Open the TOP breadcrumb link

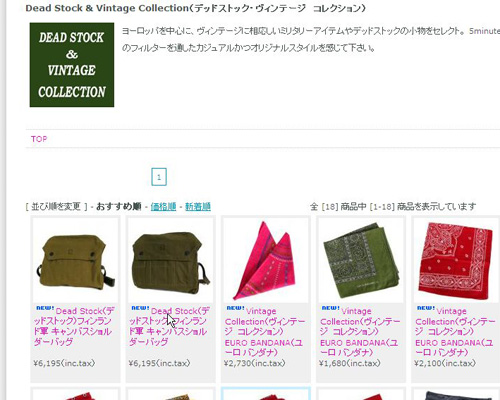(x=39, y=139)
